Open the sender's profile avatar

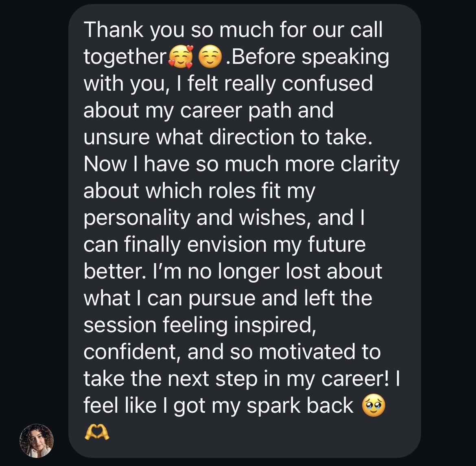point(37,440)
